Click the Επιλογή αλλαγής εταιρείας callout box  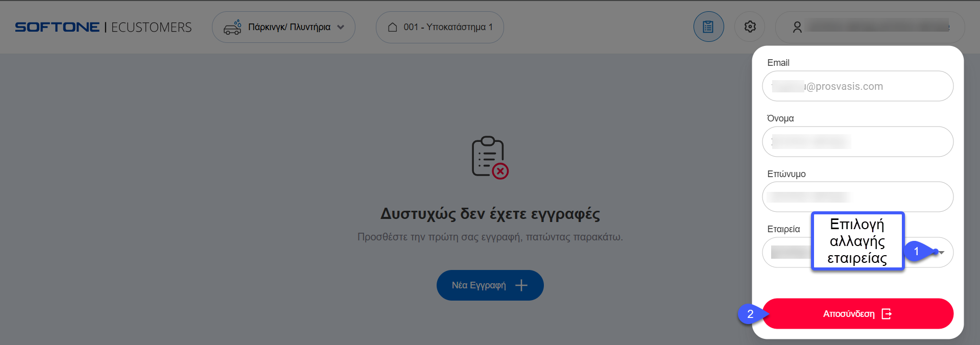coord(857,241)
